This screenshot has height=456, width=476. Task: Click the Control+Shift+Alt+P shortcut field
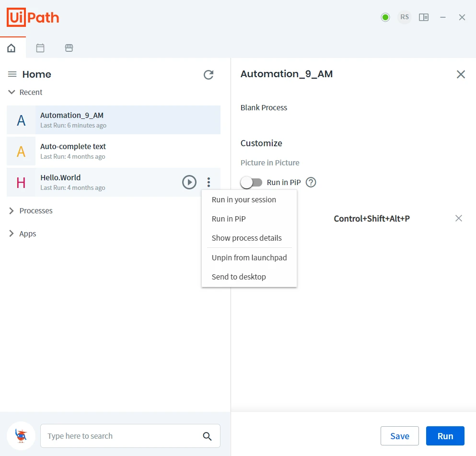pos(372,219)
